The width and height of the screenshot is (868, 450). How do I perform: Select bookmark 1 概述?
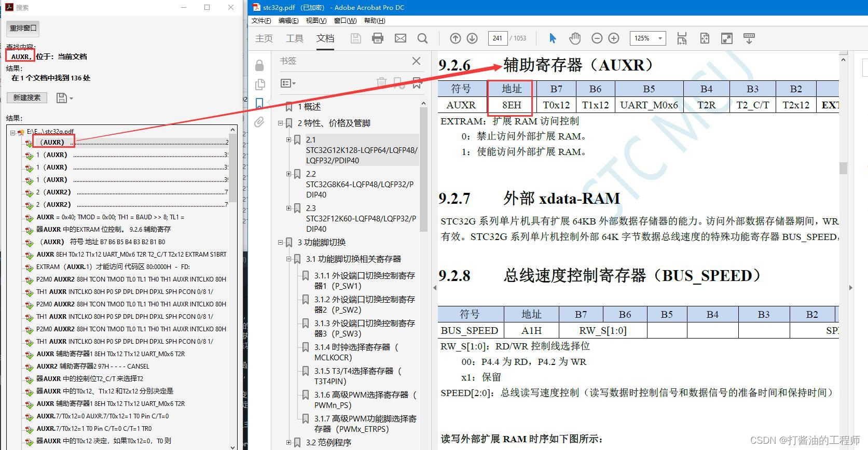click(x=309, y=107)
